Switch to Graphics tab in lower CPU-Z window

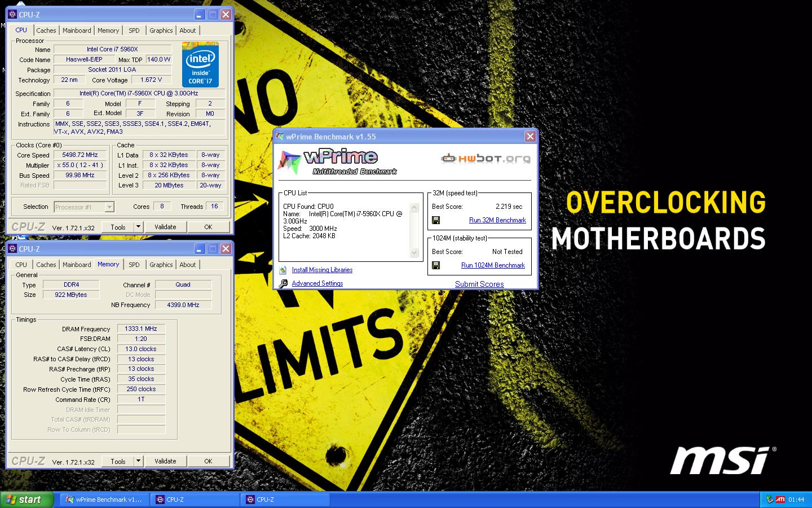pyautogui.click(x=161, y=265)
